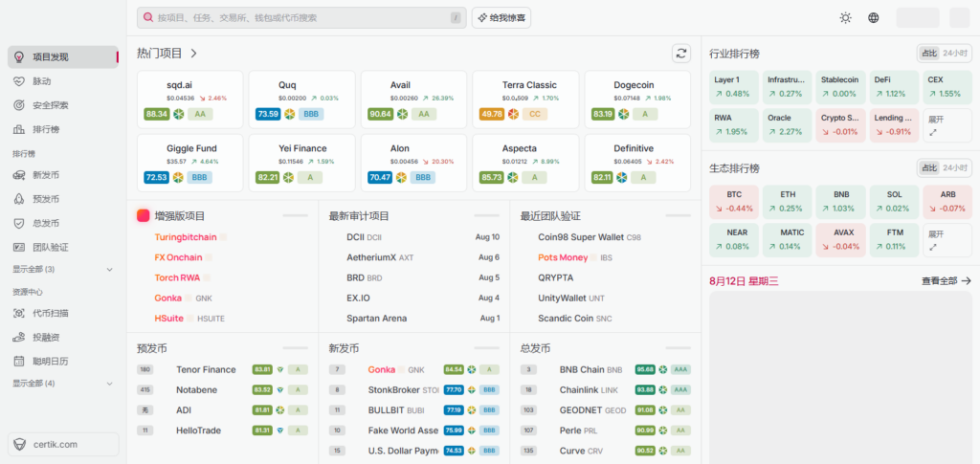Click Tenor Finance row shield icon
This screenshot has width=980, height=464.
[279, 369]
